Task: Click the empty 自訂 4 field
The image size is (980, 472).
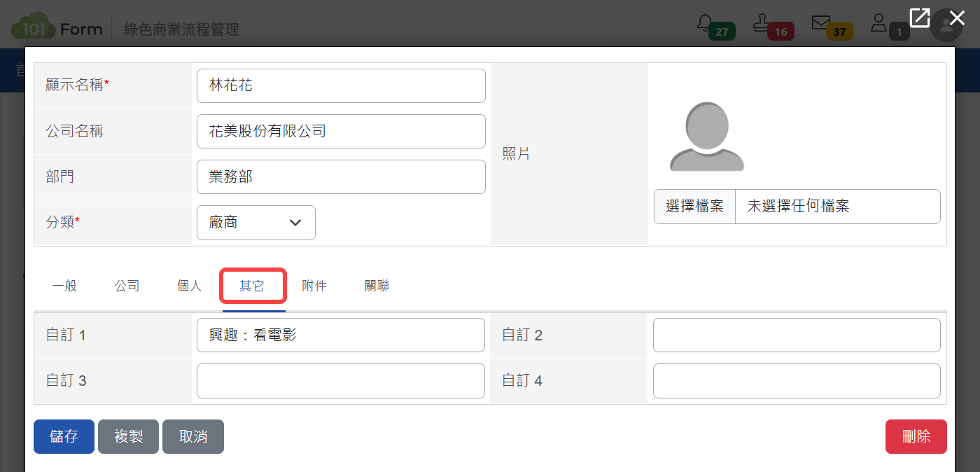Action: click(x=797, y=381)
